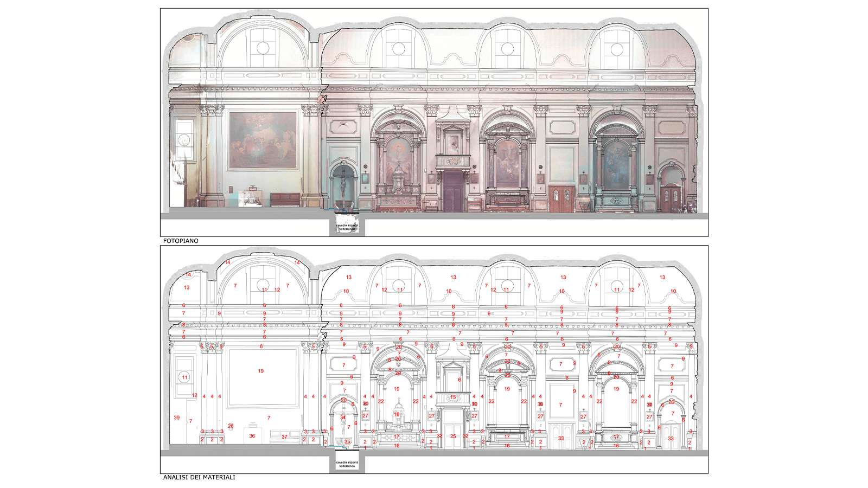The image size is (868, 488).
Task: Click the FOTOPIANO caption label
Action: click(181, 241)
